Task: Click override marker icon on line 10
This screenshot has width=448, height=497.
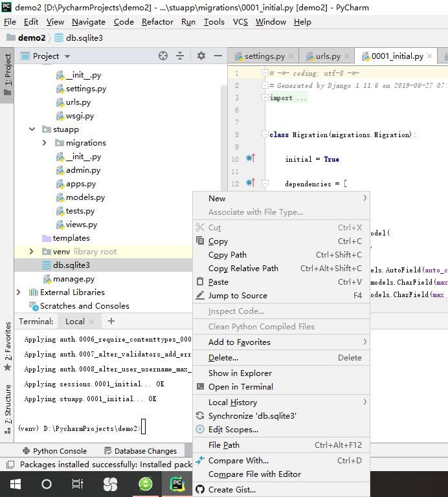Action: click(x=251, y=158)
